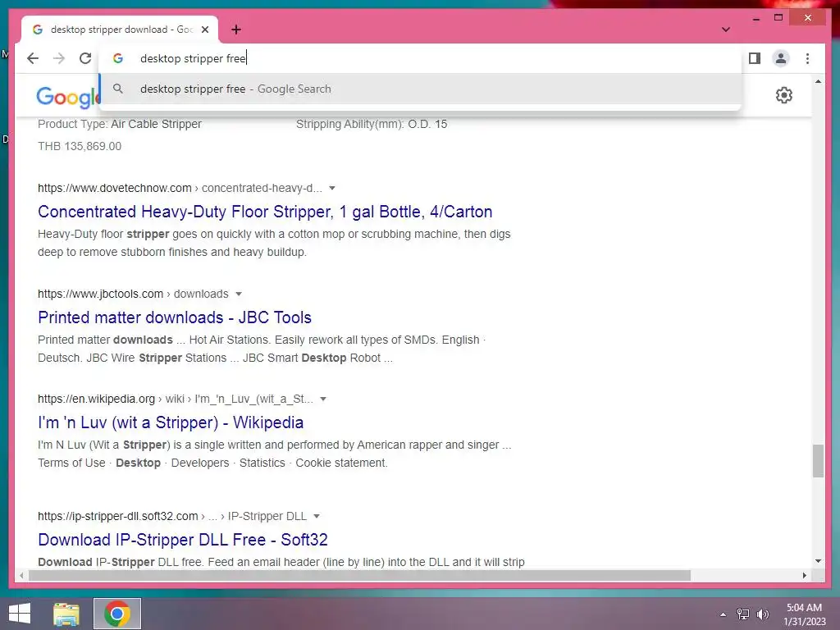Click the 'THB 135,869.00' price text
Screen dimensions: 840x630
coord(80,146)
